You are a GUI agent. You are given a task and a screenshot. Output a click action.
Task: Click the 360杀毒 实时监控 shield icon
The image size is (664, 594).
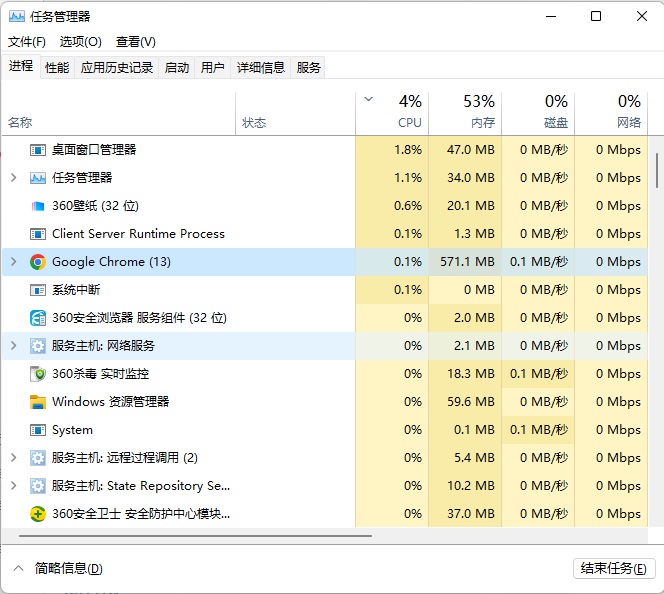[x=38, y=374]
